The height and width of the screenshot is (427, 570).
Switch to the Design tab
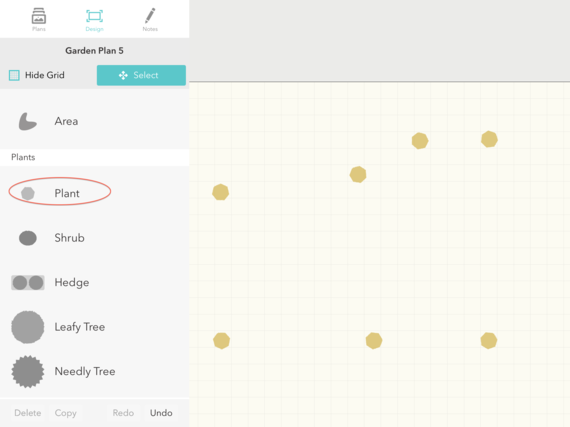95,17
